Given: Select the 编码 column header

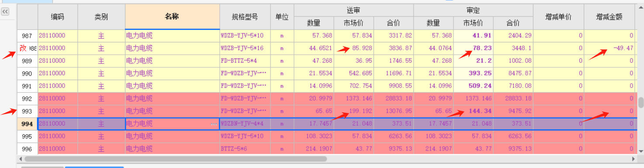Looking at the screenshot, I should pos(58,17).
